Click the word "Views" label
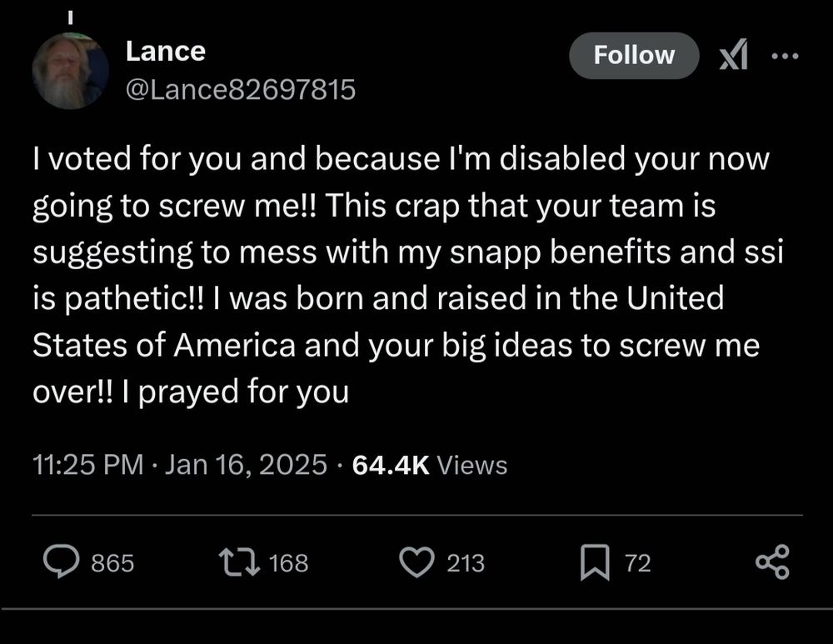Image resolution: width=833 pixels, height=644 pixels. click(471, 464)
